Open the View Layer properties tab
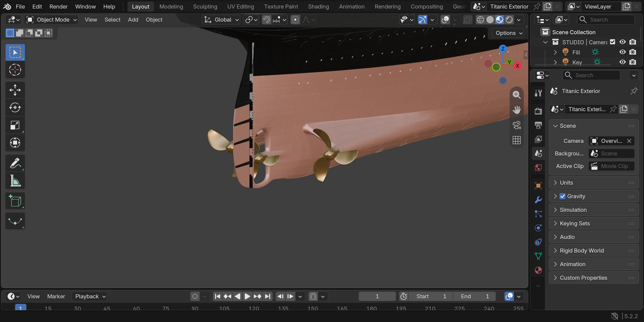644x322 pixels. coord(538,139)
